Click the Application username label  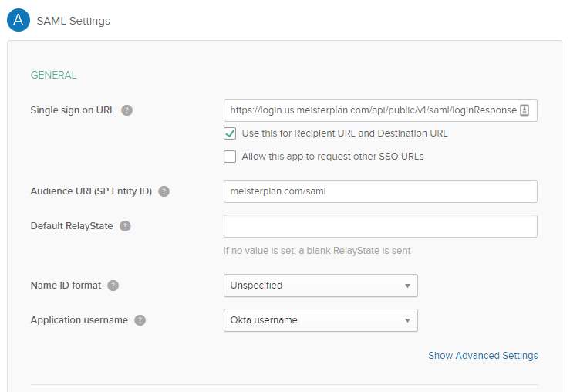tap(79, 320)
